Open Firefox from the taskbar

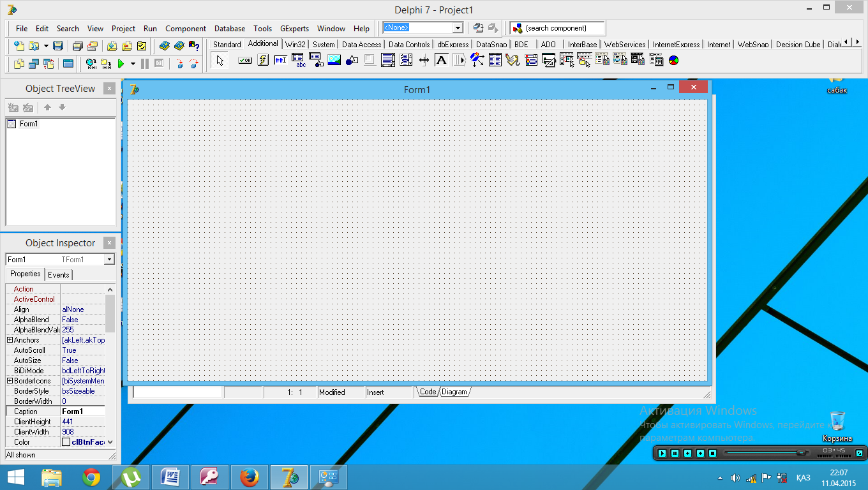pyautogui.click(x=250, y=477)
